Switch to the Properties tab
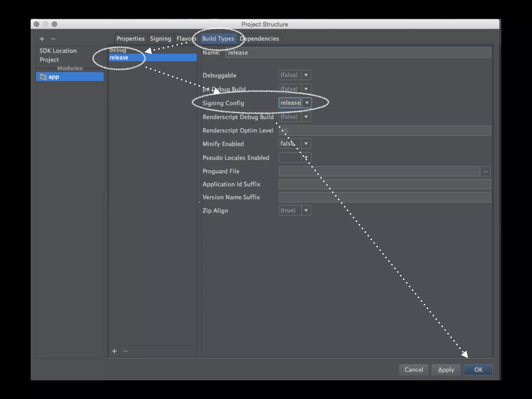This screenshot has height=399, width=532. [130, 39]
